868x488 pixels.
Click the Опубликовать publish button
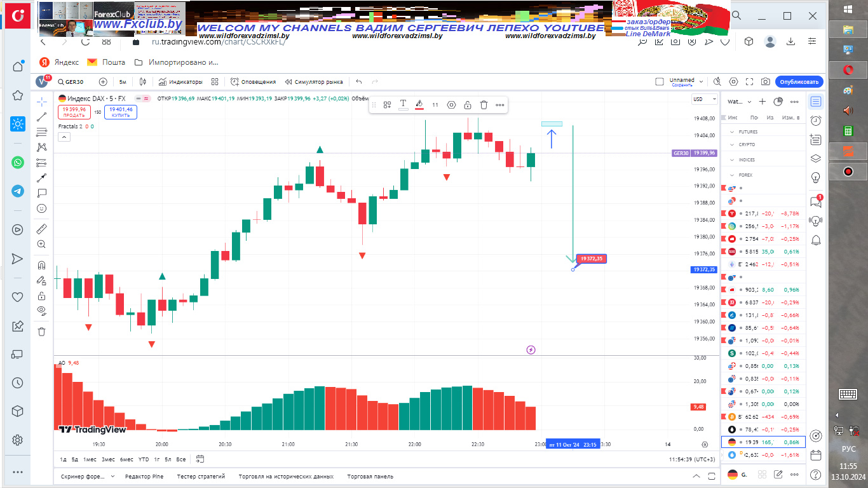pos(799,82)
